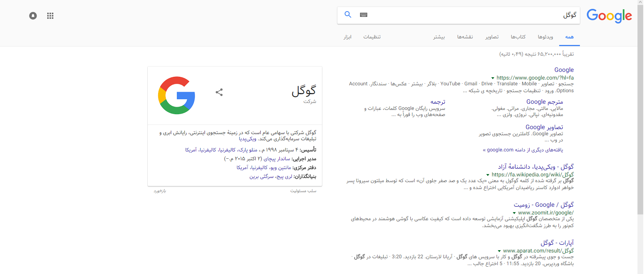Image resolution: width=644 pixels, height=274 pixels.
Task: Open the مترجم Google sitelink
Action: click(x=545, y=102)
